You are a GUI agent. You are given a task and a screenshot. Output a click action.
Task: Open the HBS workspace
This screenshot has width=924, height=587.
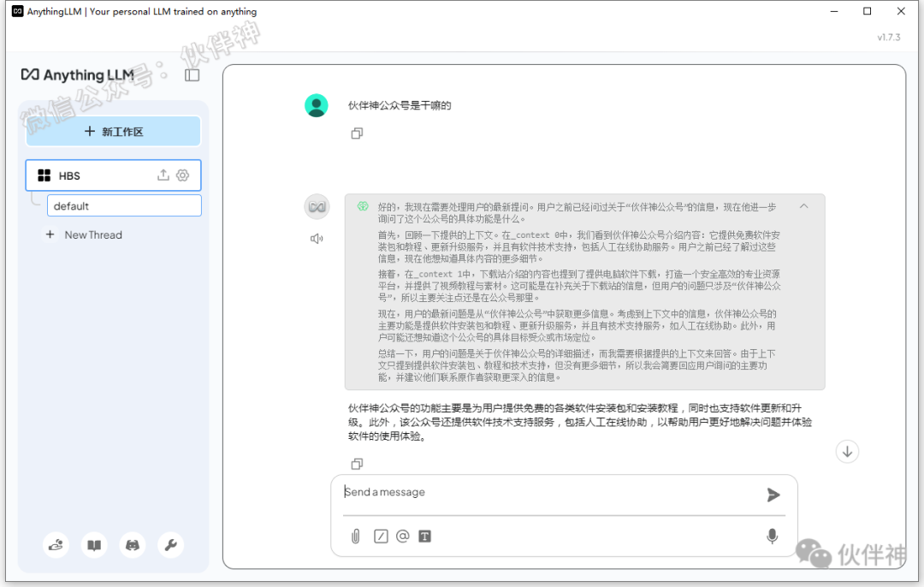click(113, 175)
